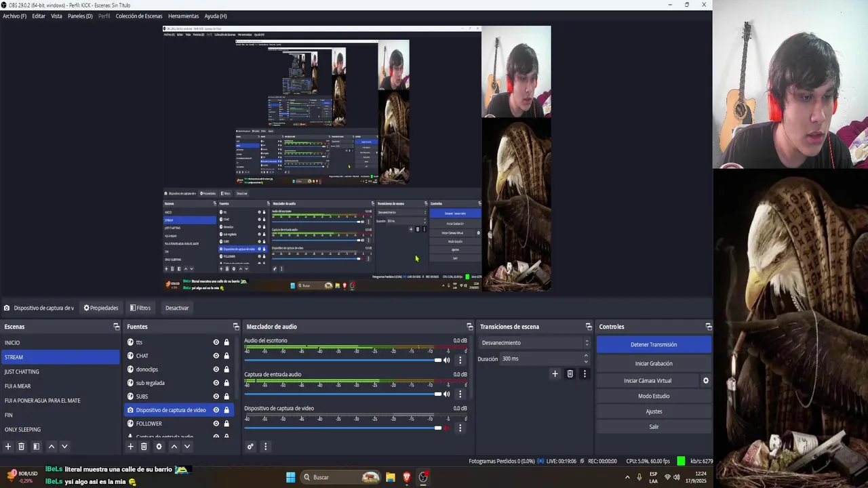Move scene up arrow in Escenas panel

point(51,447)
